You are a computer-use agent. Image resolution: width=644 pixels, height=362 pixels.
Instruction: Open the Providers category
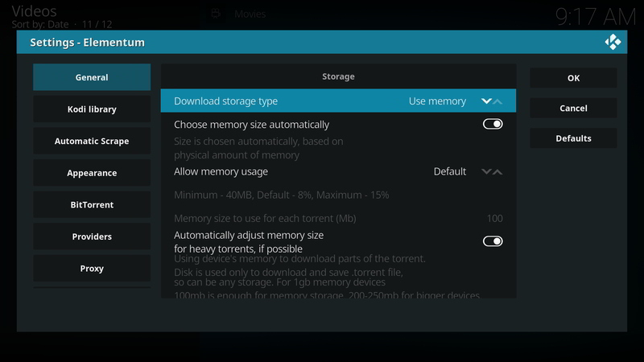coord(92,237)
